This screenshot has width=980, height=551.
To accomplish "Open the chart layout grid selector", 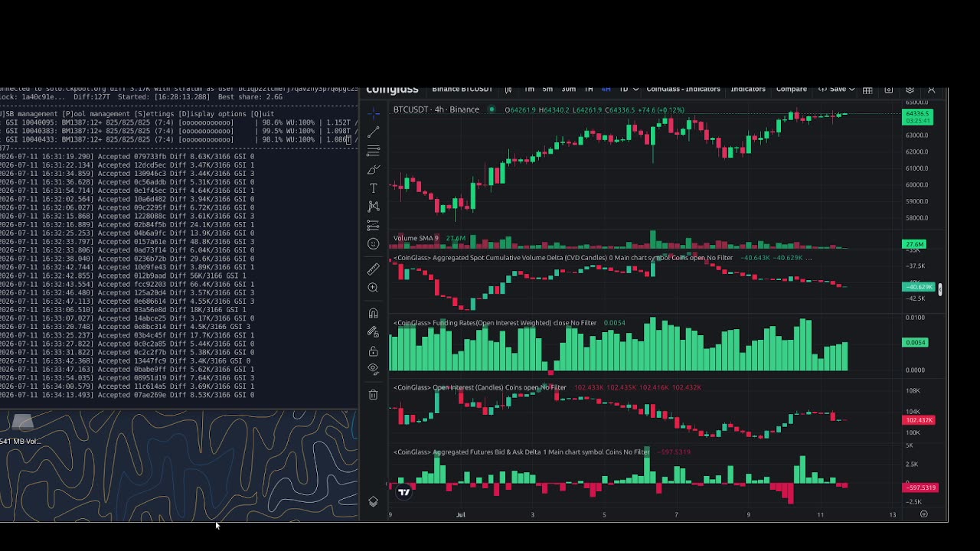I will tap(867, 90).
